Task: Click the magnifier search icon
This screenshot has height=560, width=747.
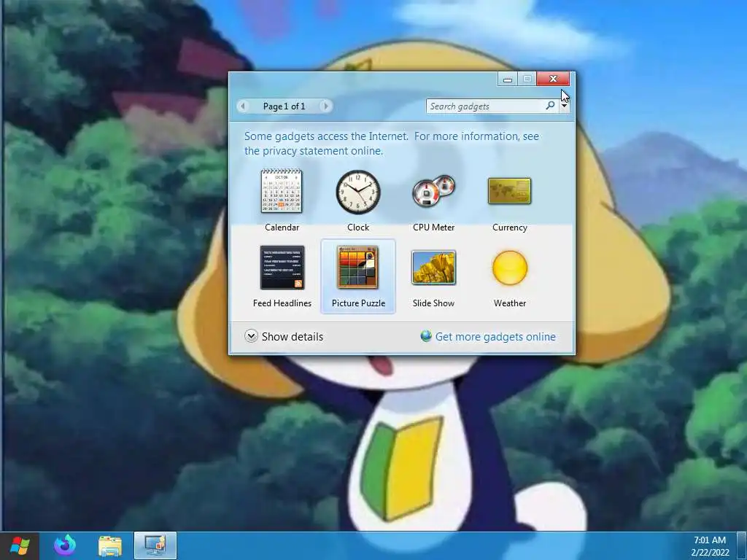Action: pos(550,106)
